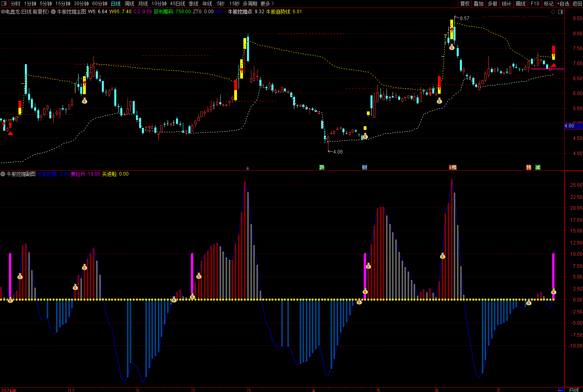This screenshot has height=392, width=583.
Task: Click the orange 预 event marker
Action: (x=528, y=167)
